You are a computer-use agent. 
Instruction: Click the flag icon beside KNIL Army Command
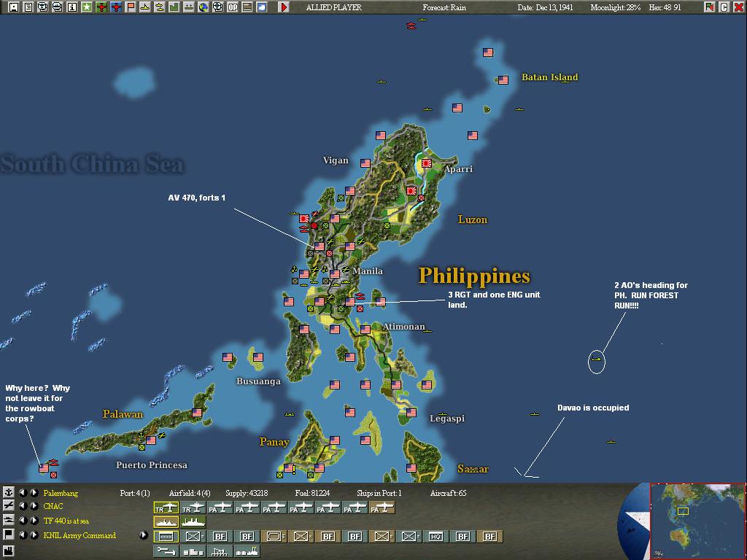9,534
